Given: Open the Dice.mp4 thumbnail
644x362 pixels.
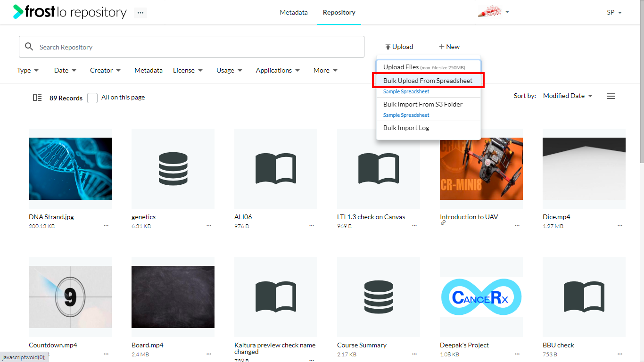Looking at the screenshot, I should (x=584, y=169).
